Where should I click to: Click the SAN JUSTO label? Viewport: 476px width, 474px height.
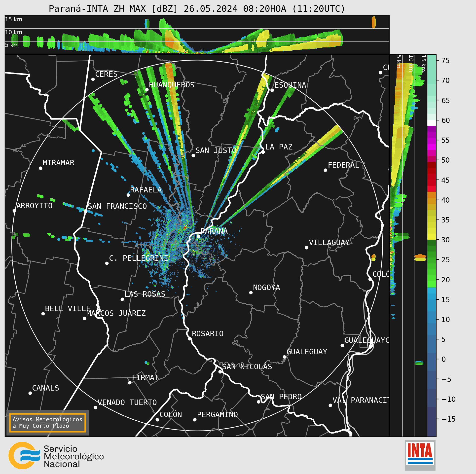[x=216, y=150]
